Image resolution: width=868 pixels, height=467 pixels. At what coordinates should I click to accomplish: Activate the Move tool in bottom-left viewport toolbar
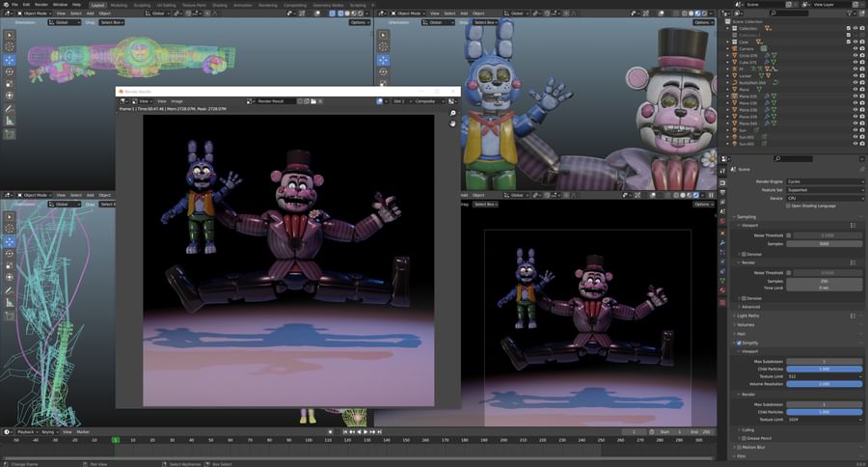point(10,241)
